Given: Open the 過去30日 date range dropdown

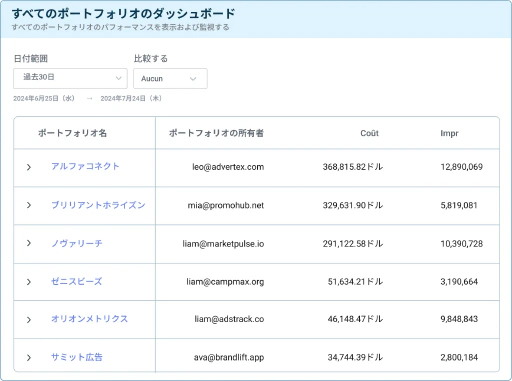Looking at the screenshot, I should pos(70,78).
